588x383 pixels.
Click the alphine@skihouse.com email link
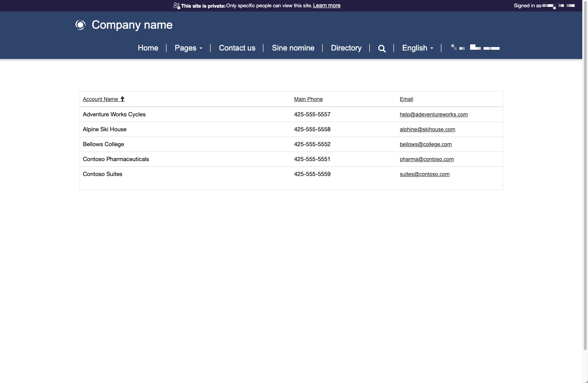tap(427, 129)
